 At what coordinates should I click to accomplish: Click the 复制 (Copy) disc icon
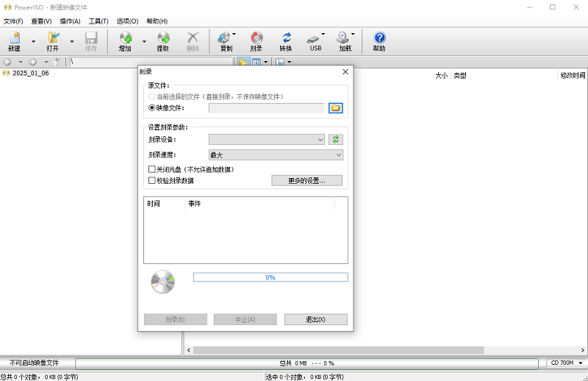(225, 39)
